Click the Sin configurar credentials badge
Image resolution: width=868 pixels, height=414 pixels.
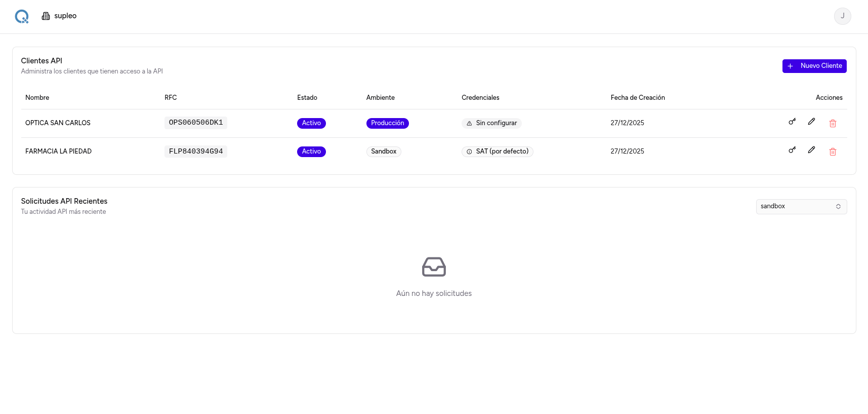click(x=491, y=123)
